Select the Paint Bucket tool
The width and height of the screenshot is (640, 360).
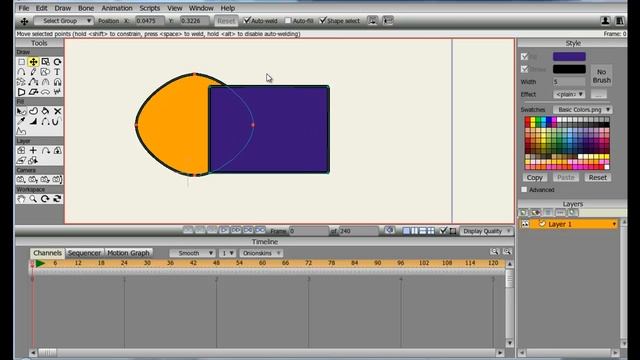tap(45, 111)
